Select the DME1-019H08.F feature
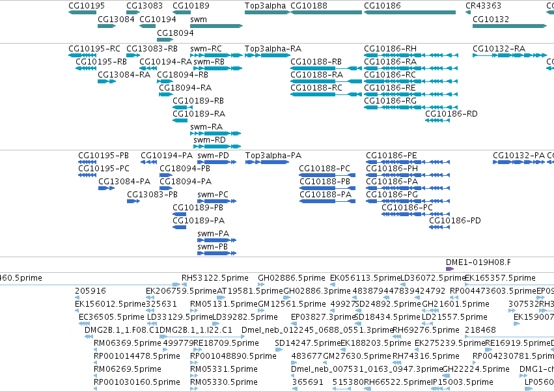 478,262
